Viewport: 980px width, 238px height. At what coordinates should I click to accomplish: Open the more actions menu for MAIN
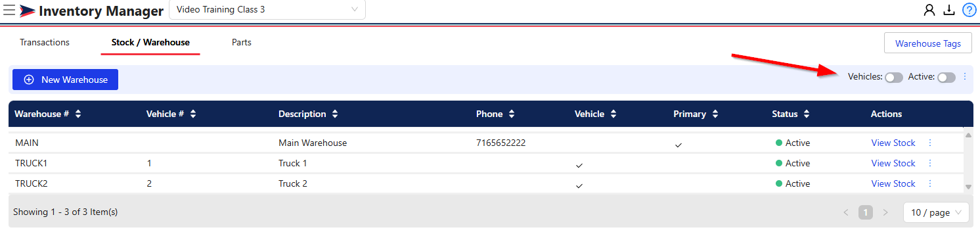click(929, 143)
